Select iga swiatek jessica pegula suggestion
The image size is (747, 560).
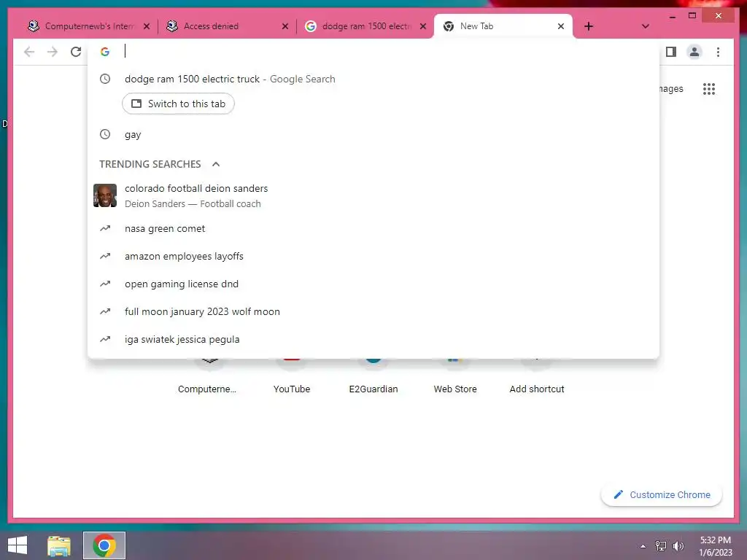(373, 339)
